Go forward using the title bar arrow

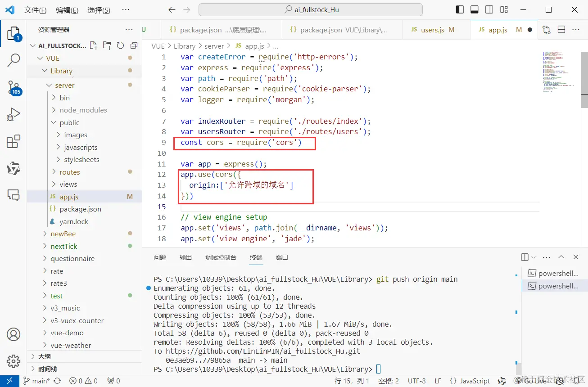coord(187,10)
